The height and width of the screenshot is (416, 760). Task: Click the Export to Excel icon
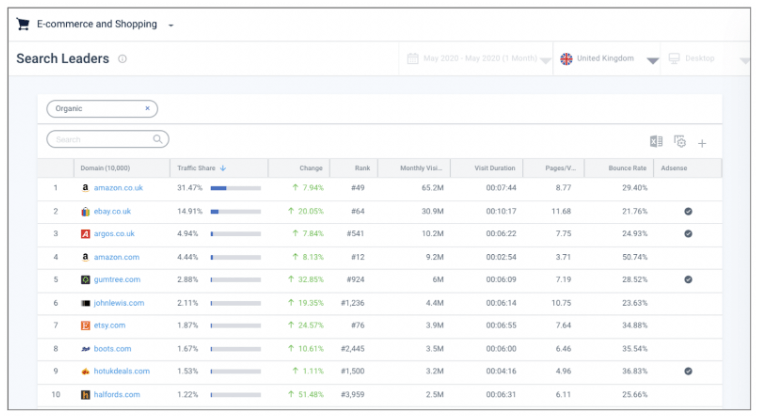[657, 142]
